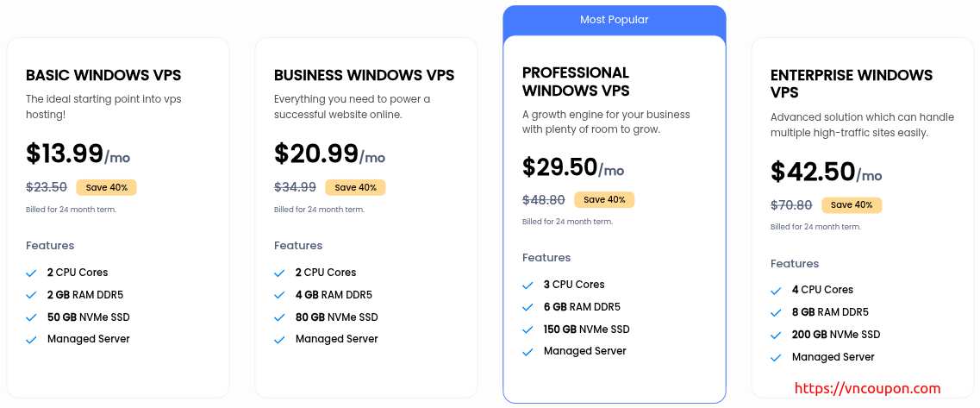Click the struck-through $70.80 price
Image resolution: width=980 pixels, height=408 pixels.
[791, 205]
